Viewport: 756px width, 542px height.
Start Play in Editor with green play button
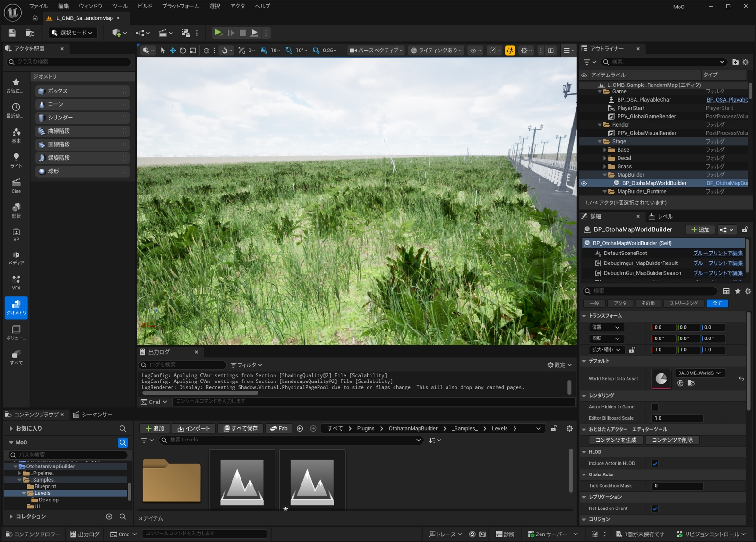point(218,33)
